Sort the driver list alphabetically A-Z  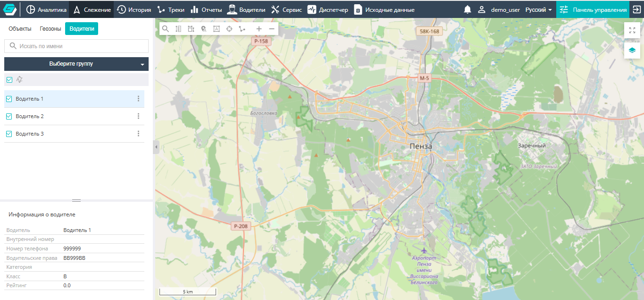click(x=19, y=79)
